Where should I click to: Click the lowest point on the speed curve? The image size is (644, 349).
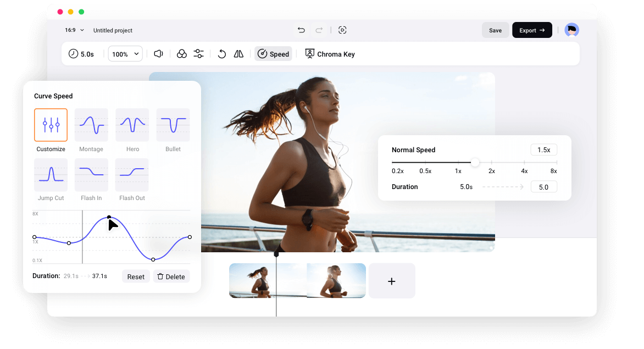(x=153, y=259)
